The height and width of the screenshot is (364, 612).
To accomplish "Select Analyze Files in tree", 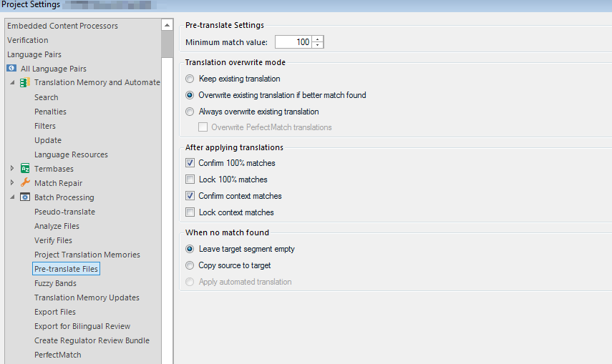I will [x=57, y=226].
